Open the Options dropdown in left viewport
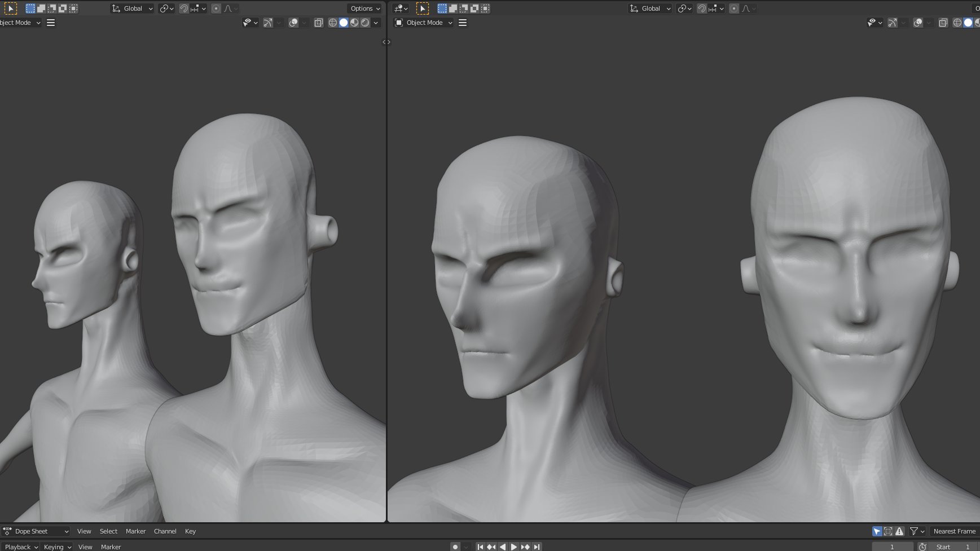Viewport: 980px width, 551px height. (x=365, y=8)
